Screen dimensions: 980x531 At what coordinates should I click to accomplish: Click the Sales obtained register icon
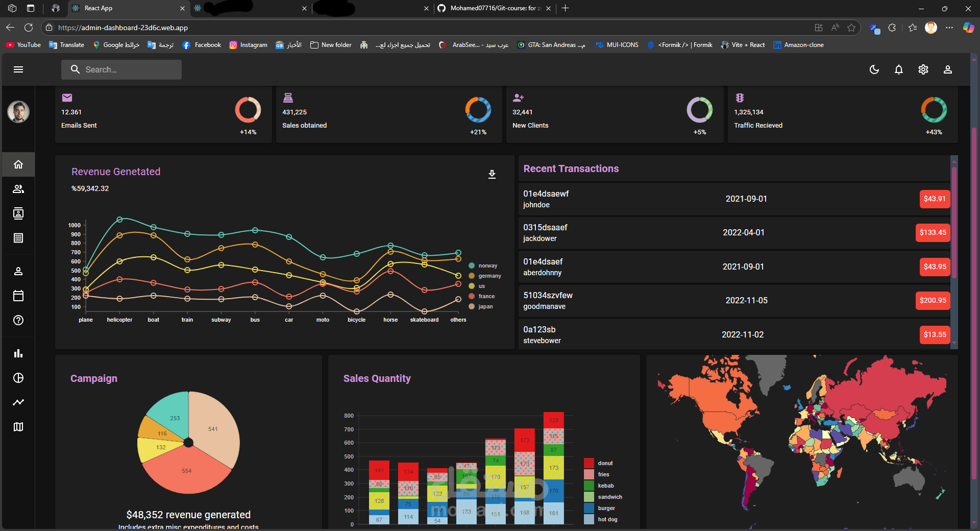(288, 98)
